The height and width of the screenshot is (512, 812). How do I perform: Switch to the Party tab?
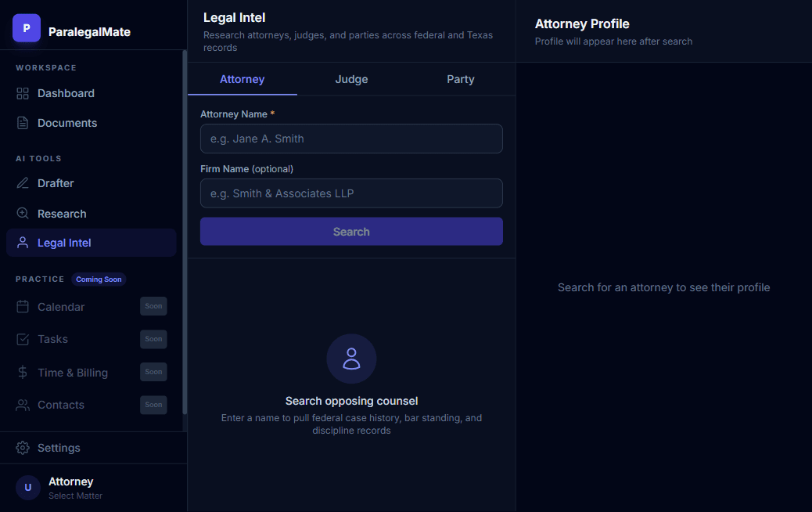[x=460, y=79]
